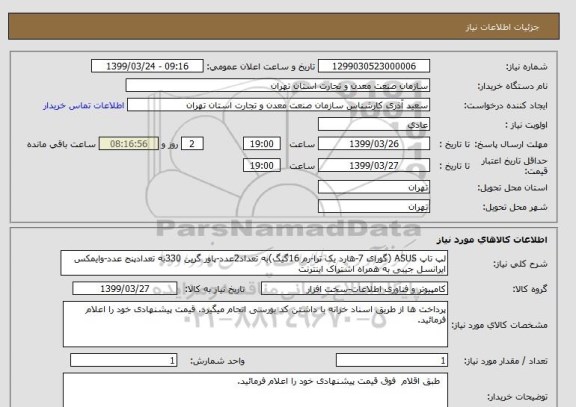Image resolution: width=576 pixels, height=407 pixels.
Task: Click the buyer notes text area طبق اقلام فوق
Action: click(x=255, y=390)
